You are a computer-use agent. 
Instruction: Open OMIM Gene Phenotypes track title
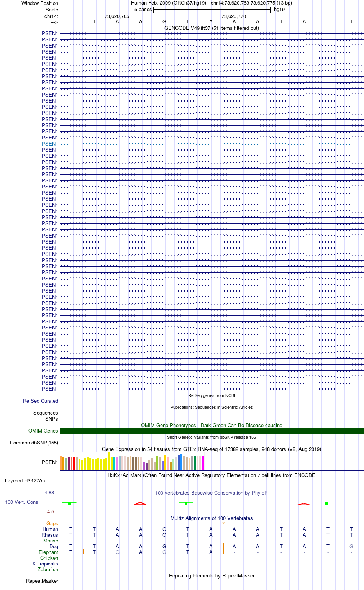[x=212, y=425]
